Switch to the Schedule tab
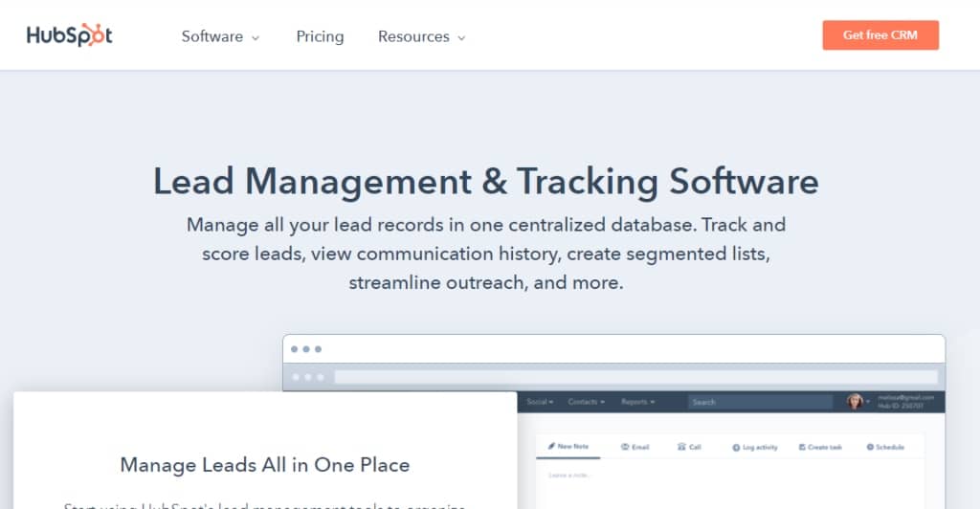 tap(885, 447)
